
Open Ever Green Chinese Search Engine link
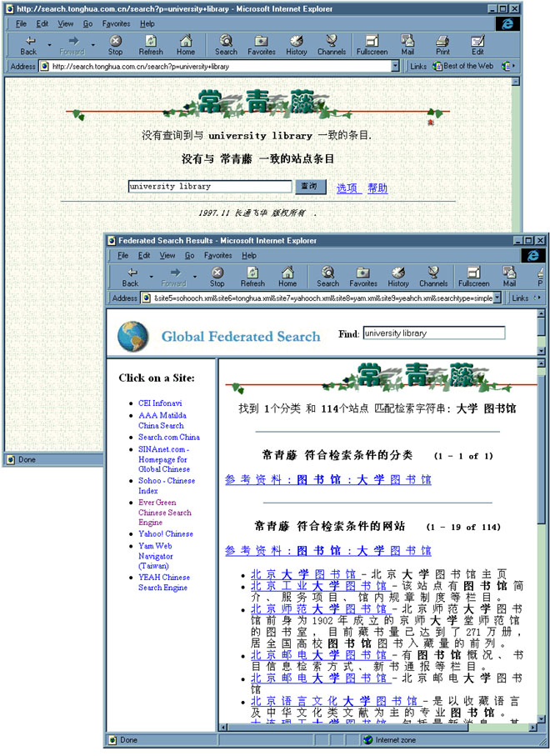164,512
